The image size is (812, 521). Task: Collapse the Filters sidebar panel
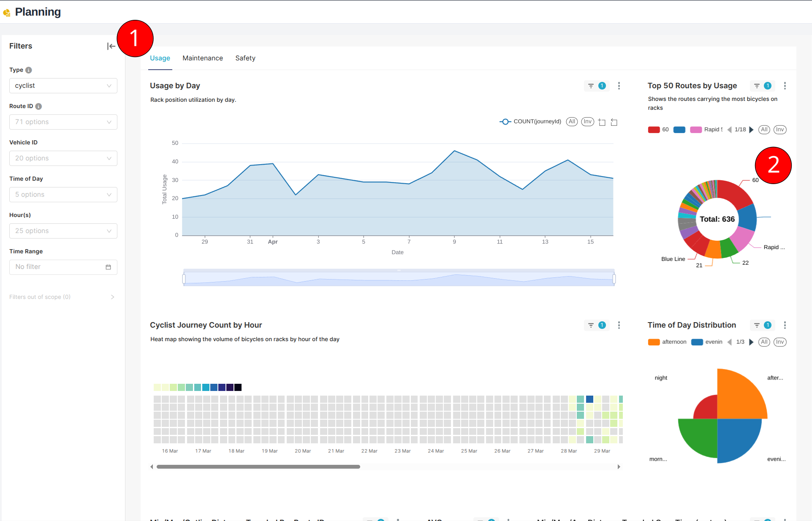pyautogui.click(x=111, y=46)
